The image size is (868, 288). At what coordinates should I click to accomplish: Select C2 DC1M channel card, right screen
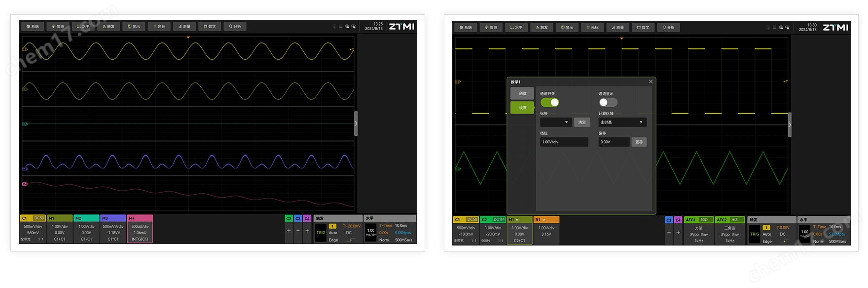(x=493, y=230)
